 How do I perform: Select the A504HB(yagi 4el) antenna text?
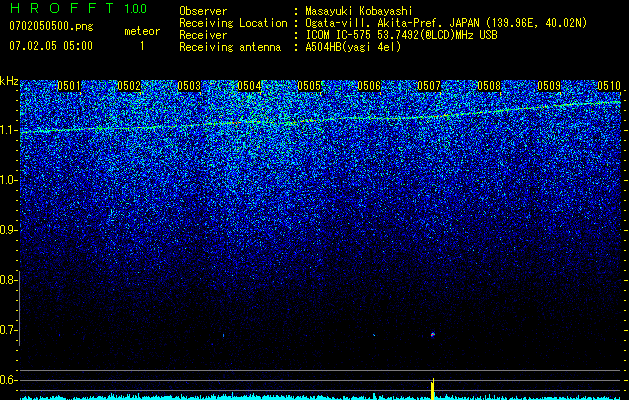tap(353, 47)
